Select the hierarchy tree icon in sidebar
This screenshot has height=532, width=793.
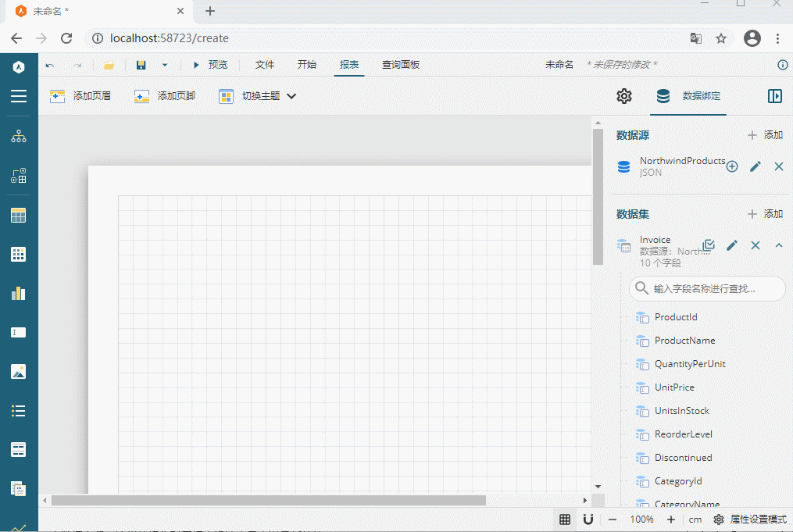[x=19, y=136]
